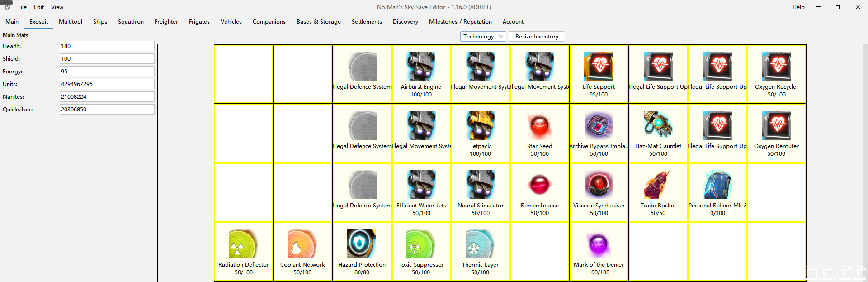Switch to the Freighter tab
The image size is (868, 282).
tap(166, 22)
